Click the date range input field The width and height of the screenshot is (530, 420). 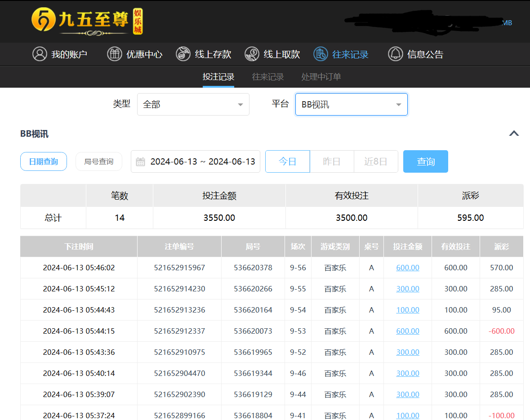tap(202, 161)
